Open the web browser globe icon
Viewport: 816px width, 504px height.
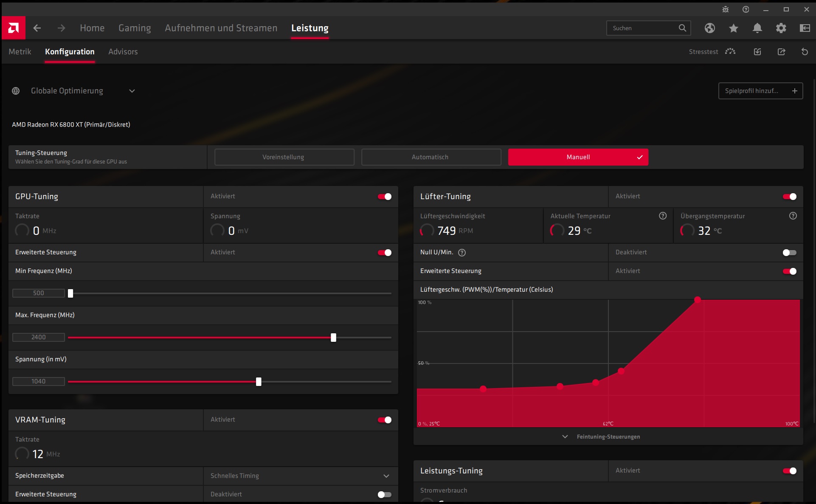(709, 28)
